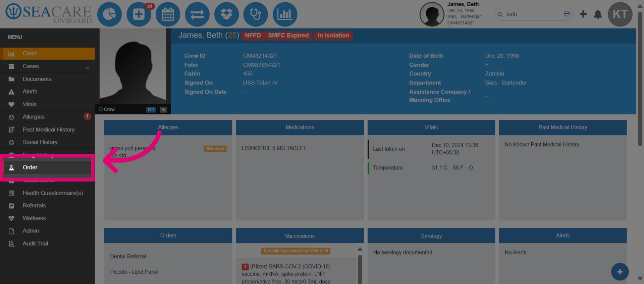644x284 pixels.
Task: Open the pie chart dashboard icon
Action: click(109, 14)
